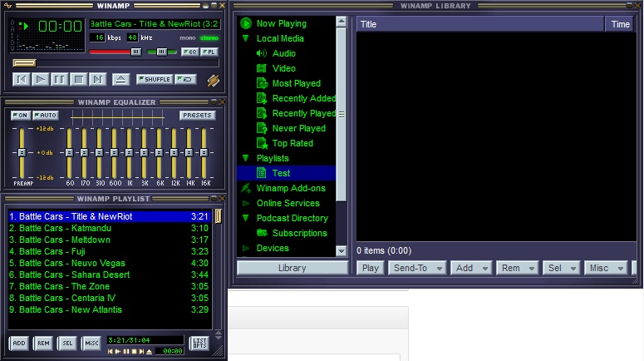Select Battle Cars - New Atlantis track
Screen dimensions: 644x361
pyautogui.click(x=109, y=309)
